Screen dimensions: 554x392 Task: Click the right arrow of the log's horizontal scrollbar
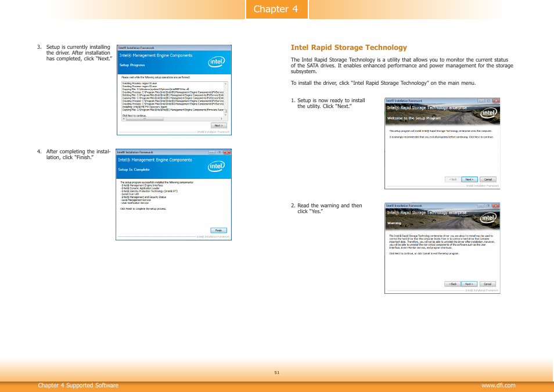(x=222, y=119)
